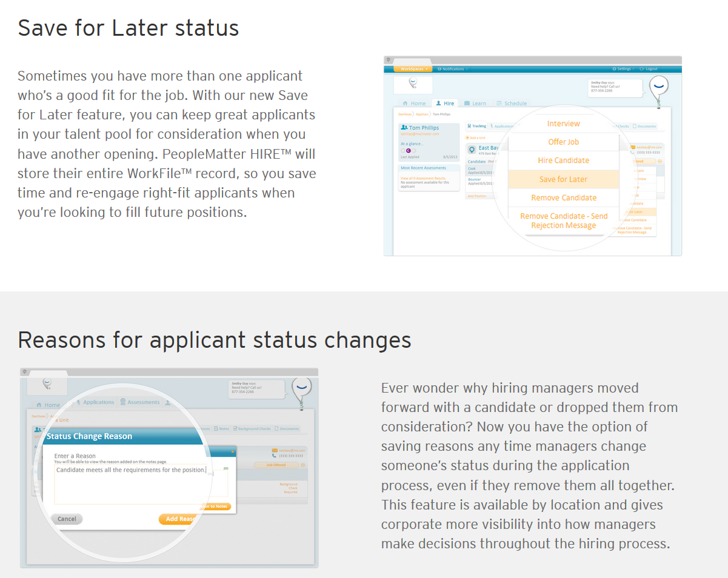This screenshot has width=728, height=578.
Task: Click the phone icon beside (333) 333-3333, lower screenshot
Action: (x=274, y=456)
